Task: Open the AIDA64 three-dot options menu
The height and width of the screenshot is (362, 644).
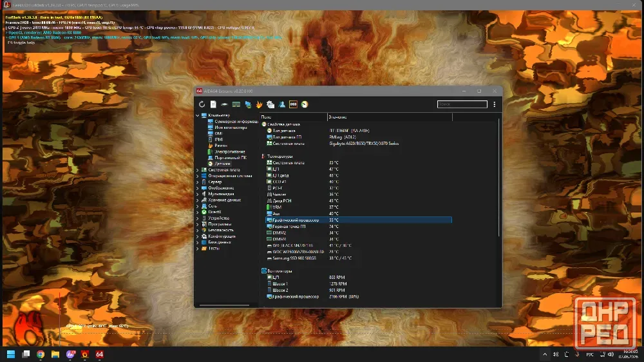Action: 495,104
